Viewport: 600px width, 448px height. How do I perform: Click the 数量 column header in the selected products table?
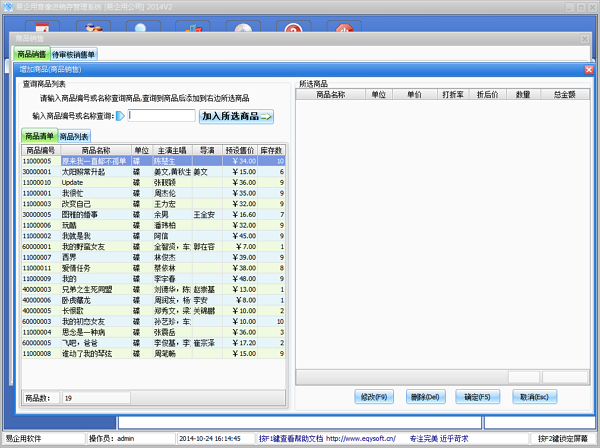(x=523, y=94)
